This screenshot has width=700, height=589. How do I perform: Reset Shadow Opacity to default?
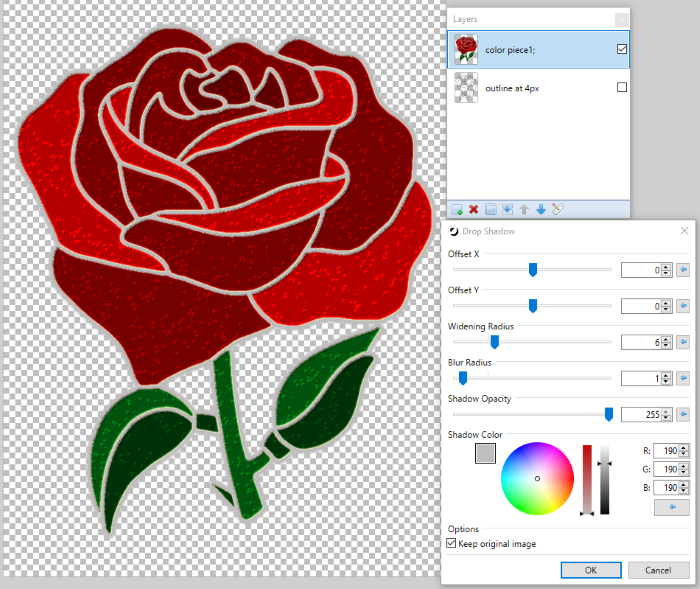pos(683,414)
